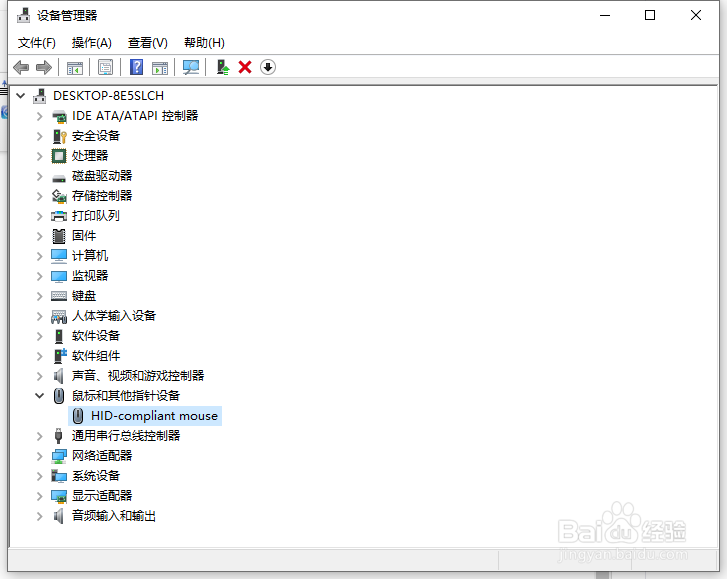This screenshot has height=579, width=727.
Task: Click the 人体学输入设备 icon
Action: coord(59,317)
